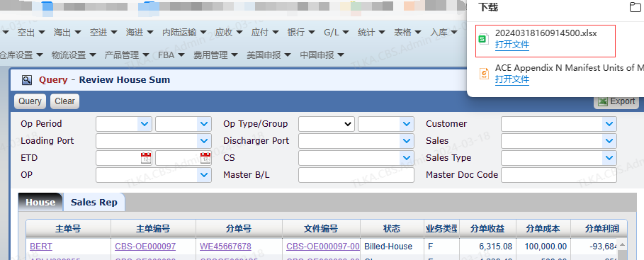
Task: Open the 银行 menu
Action: click(300, 33)
